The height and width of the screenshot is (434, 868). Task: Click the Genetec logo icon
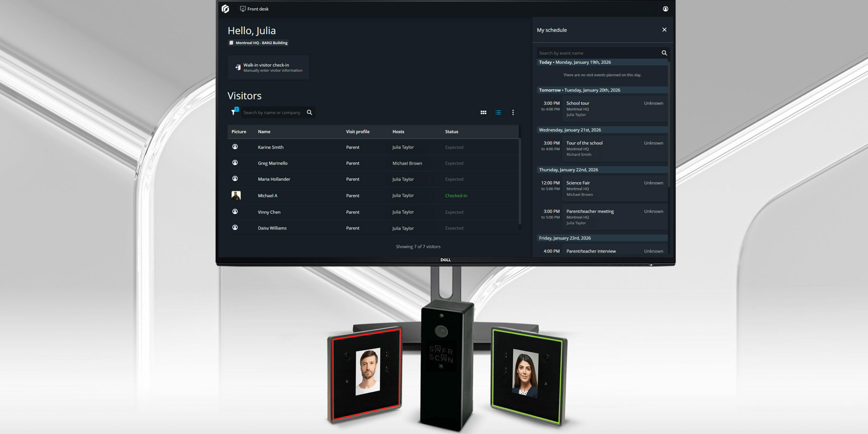(225, 9)
